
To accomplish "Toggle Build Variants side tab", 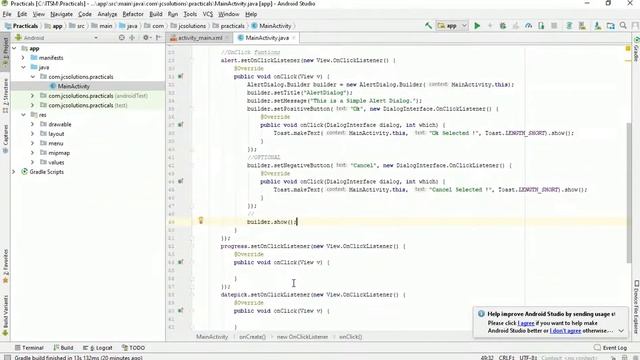I will pos(5,315).
